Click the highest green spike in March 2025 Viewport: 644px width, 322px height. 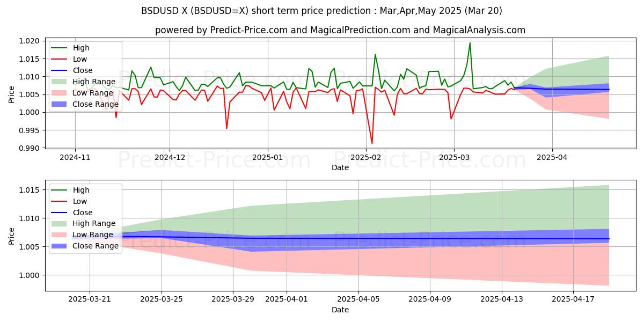click(470, 43)
